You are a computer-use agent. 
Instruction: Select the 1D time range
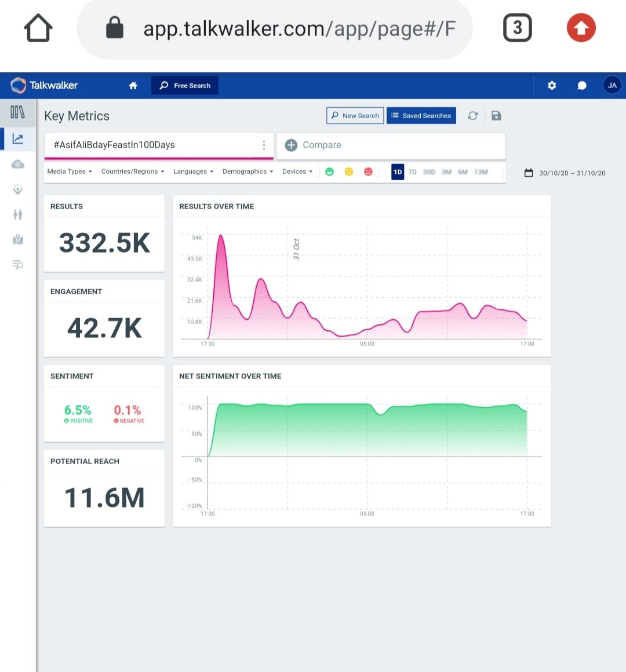coord(398,172)
